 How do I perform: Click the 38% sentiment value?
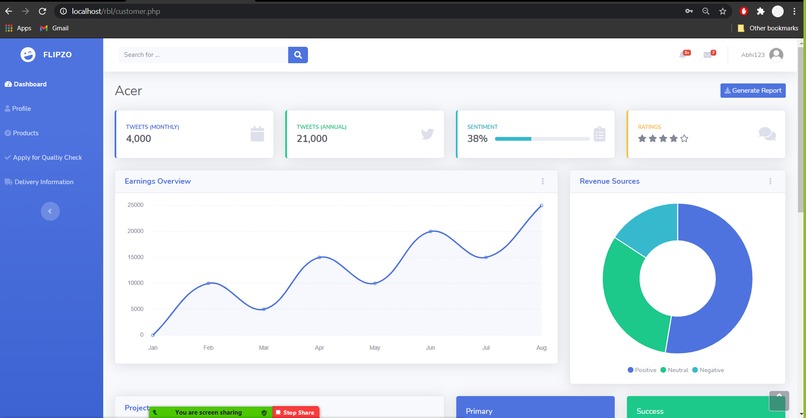click(x=477, y=138)
